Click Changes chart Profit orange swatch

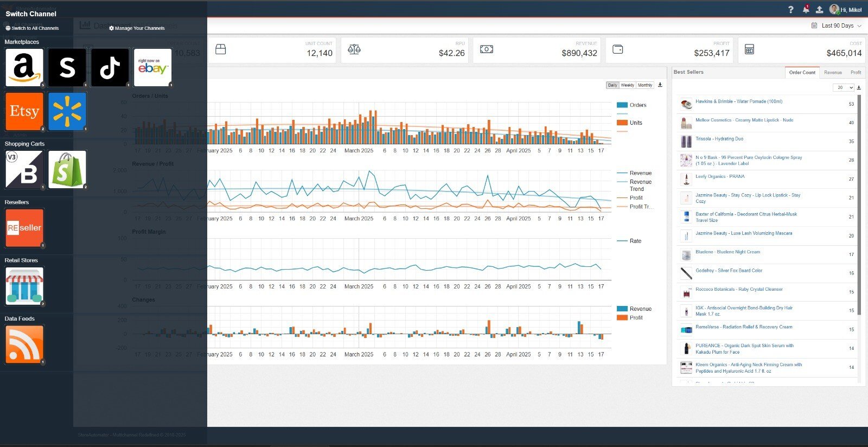[x=622, y=318]
